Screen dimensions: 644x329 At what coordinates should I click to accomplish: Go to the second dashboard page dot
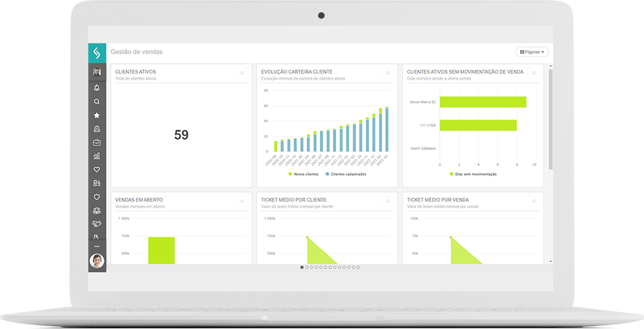(x=307, y=267)
